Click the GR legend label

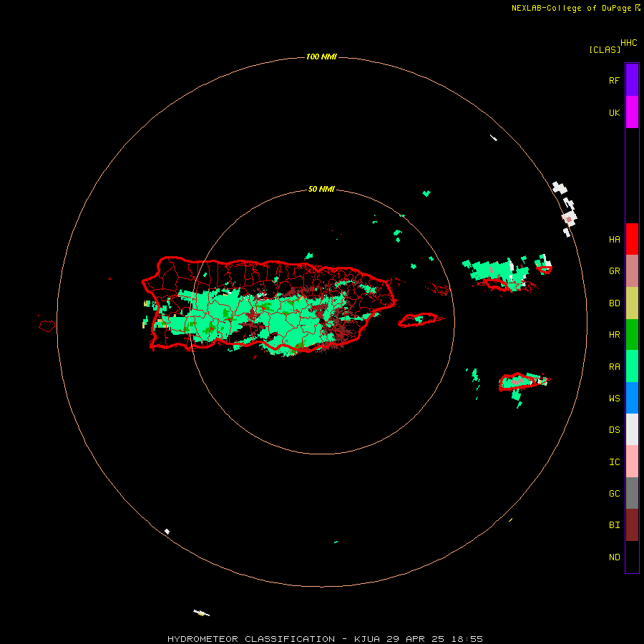(614, 271)
